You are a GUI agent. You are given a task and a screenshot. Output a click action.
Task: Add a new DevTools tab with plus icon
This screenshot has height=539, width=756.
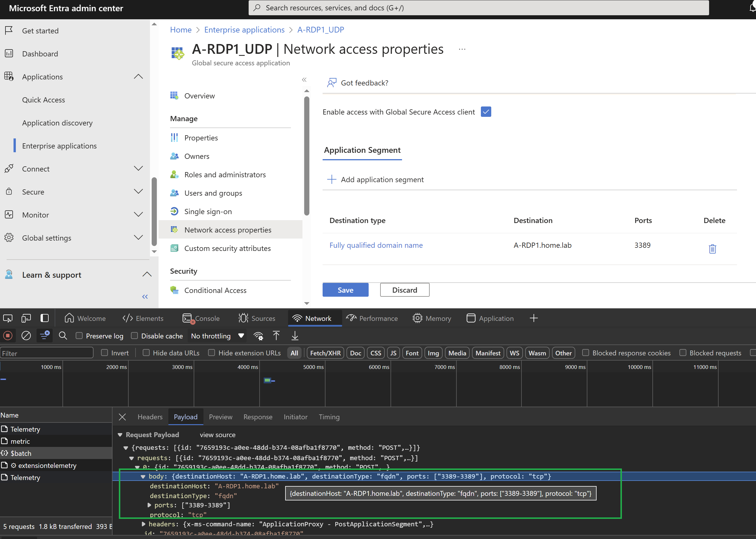tap(534, 318)
